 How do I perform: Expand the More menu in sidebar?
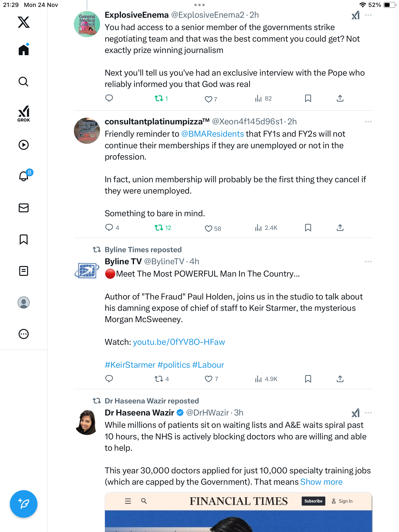[24, 334]
